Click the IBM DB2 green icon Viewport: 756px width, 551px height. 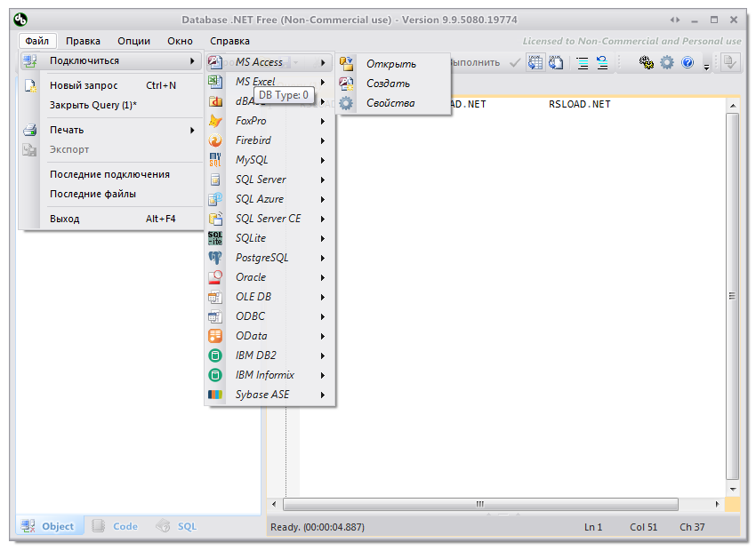click(x=215, y=355)
